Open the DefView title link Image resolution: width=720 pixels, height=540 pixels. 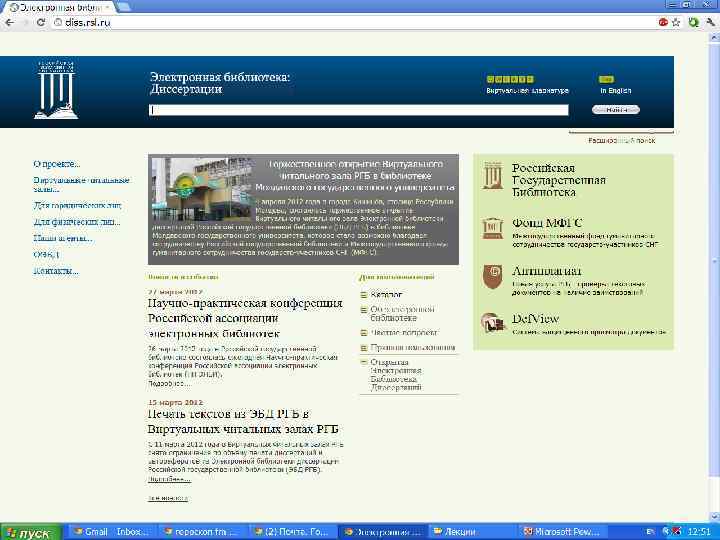pyautogui.click(x=535, y=319)
